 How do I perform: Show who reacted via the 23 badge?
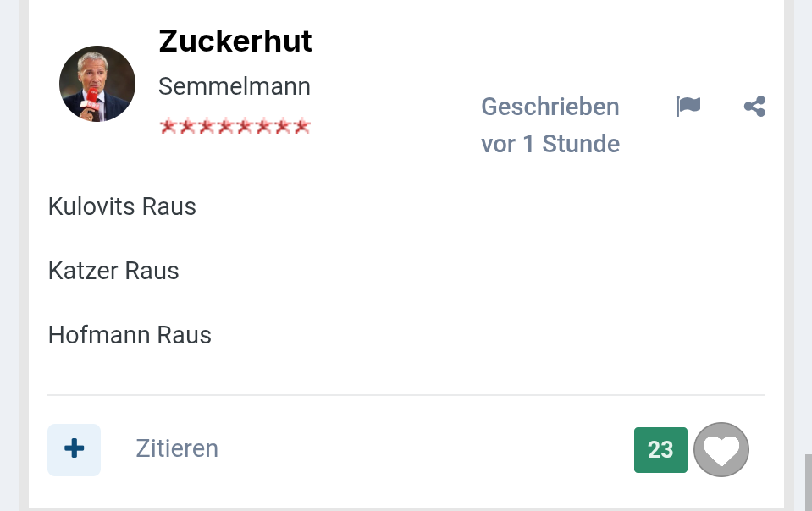(x=660, y=450)
